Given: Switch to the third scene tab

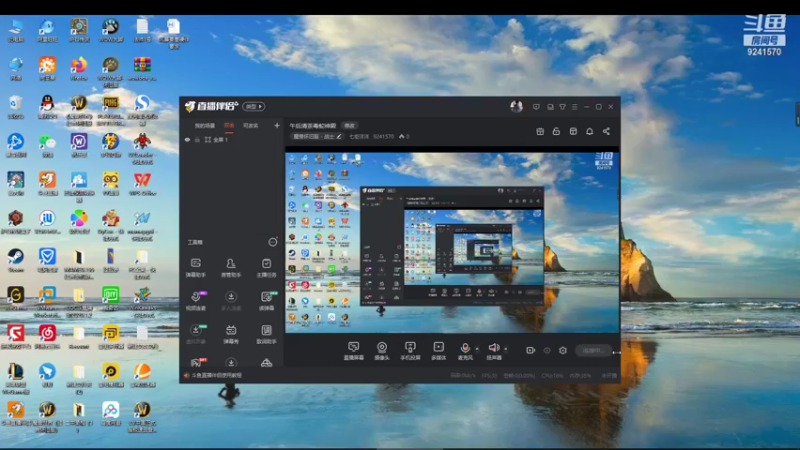Looking at the screenshot, I should click(251, 126).
